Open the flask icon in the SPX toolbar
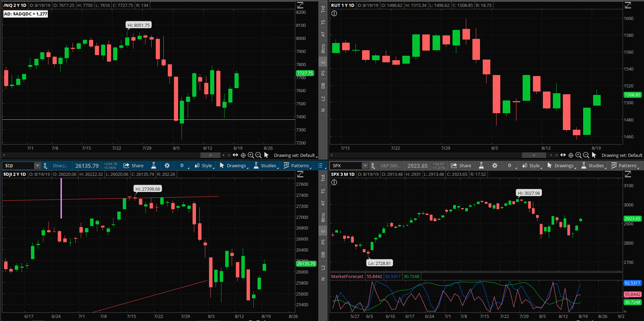Viewport: 644px width, 321px height. click(x=481, y=165)
